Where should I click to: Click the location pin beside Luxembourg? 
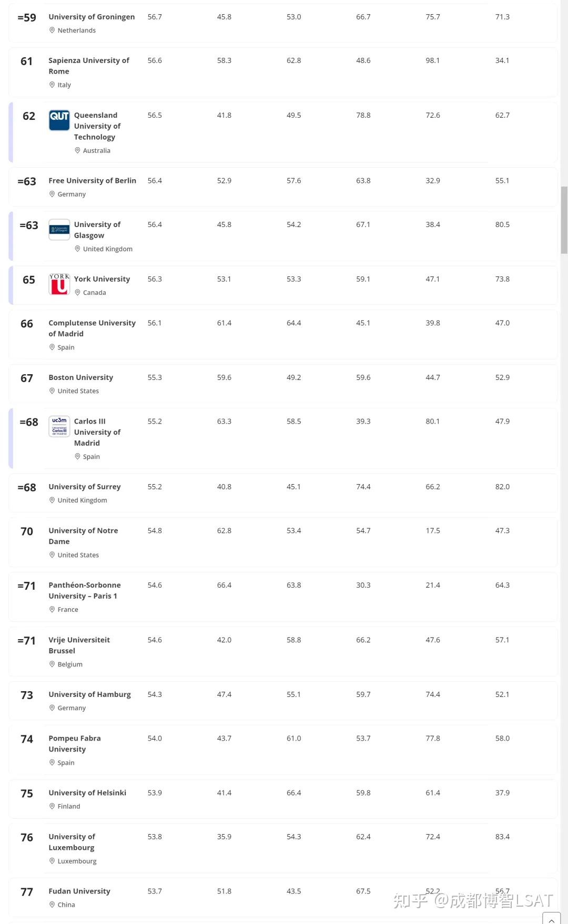tap(52, 861)
